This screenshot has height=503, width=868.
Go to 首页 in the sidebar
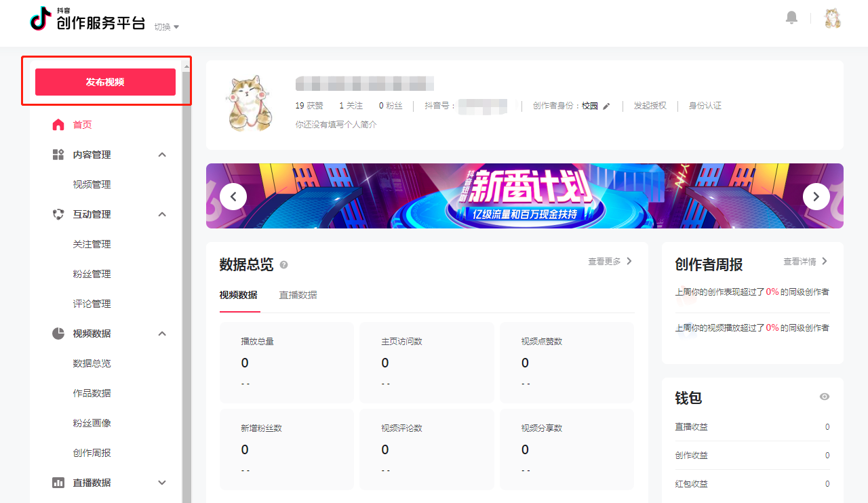[x=82, y=125]
